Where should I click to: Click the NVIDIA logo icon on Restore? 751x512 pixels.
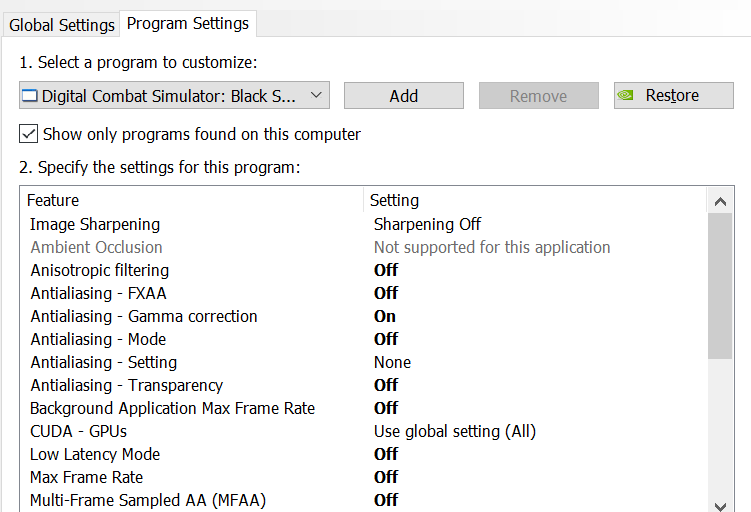point(626,95)
